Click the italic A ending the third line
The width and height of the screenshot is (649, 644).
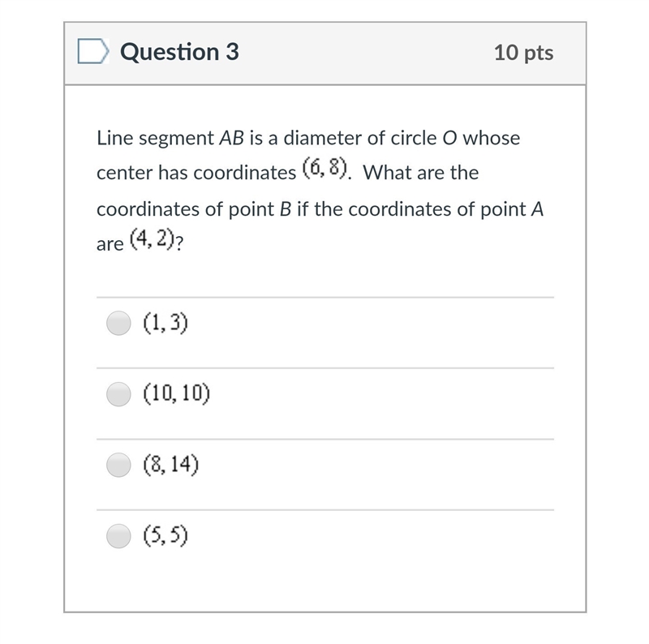537,209
